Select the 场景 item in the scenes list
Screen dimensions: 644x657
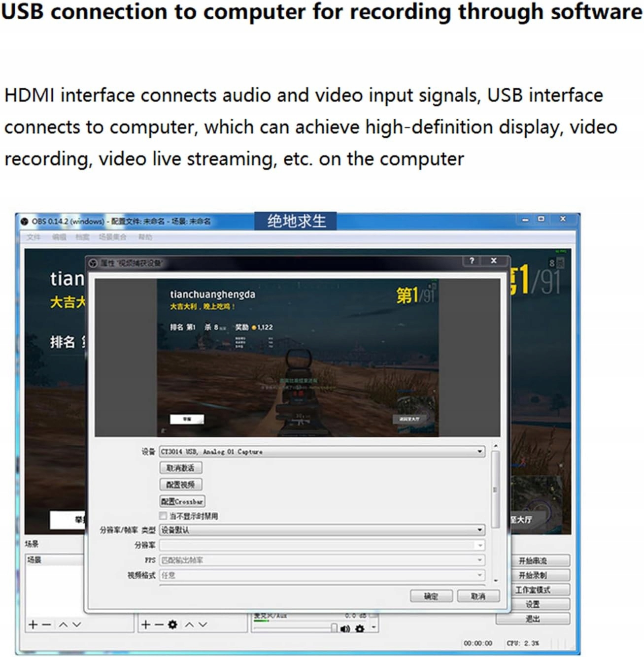(55, 560)
